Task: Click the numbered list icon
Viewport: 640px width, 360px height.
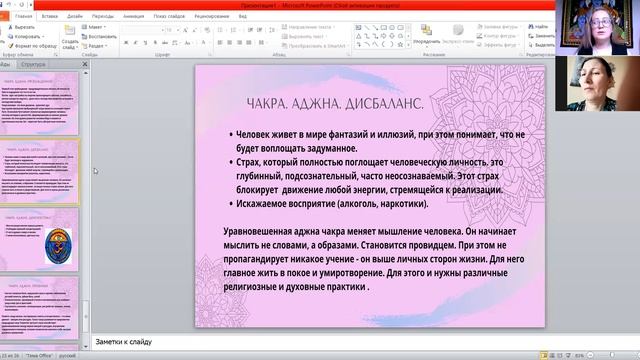Action: click(x=233, y=30)
